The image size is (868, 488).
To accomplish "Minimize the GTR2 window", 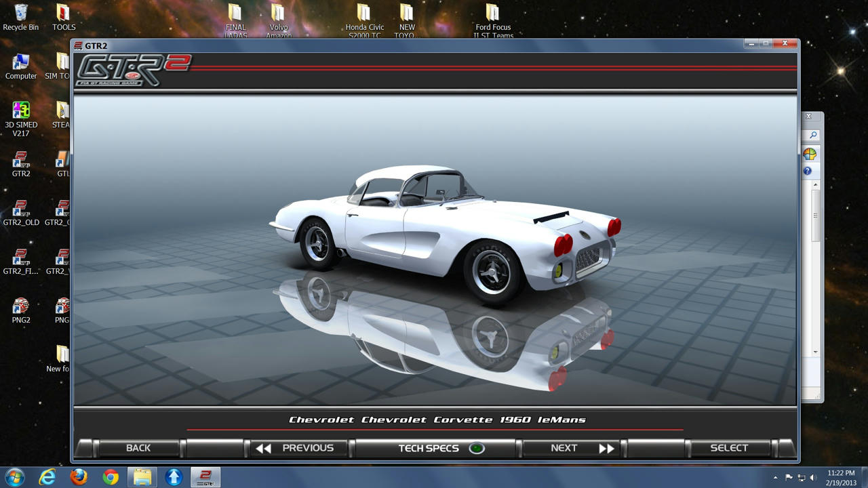I will click(751, 44).
